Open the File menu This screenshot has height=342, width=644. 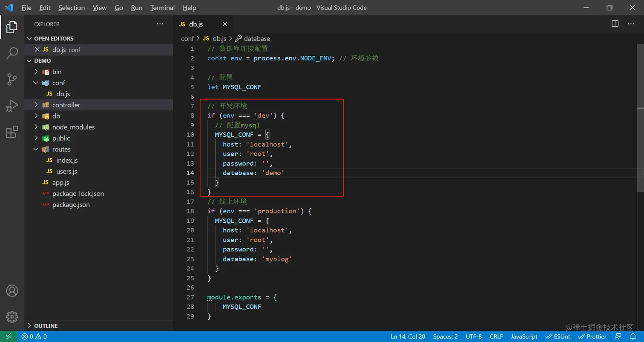26,8
